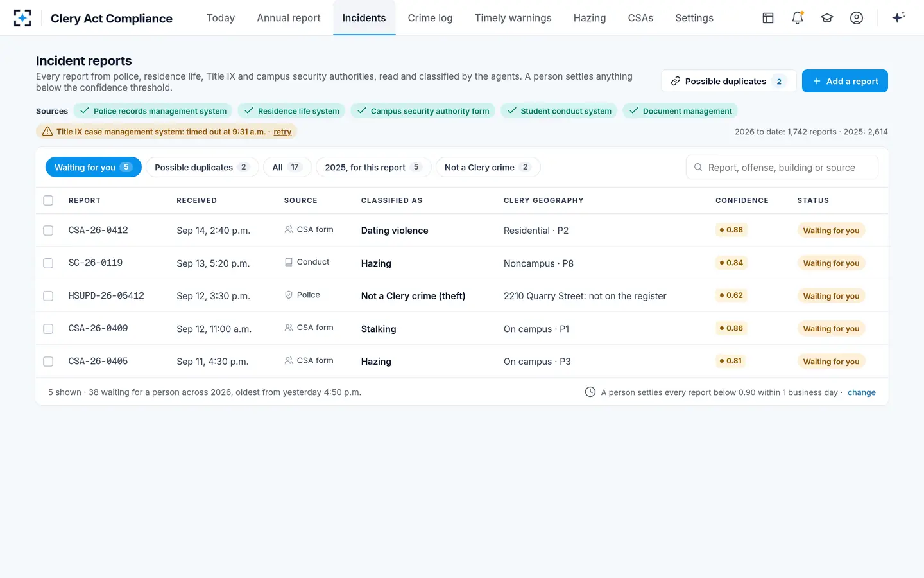924x578 pixels.
Task: Click the Clery Act Compliance logo icon
Action: pos(22,18)
